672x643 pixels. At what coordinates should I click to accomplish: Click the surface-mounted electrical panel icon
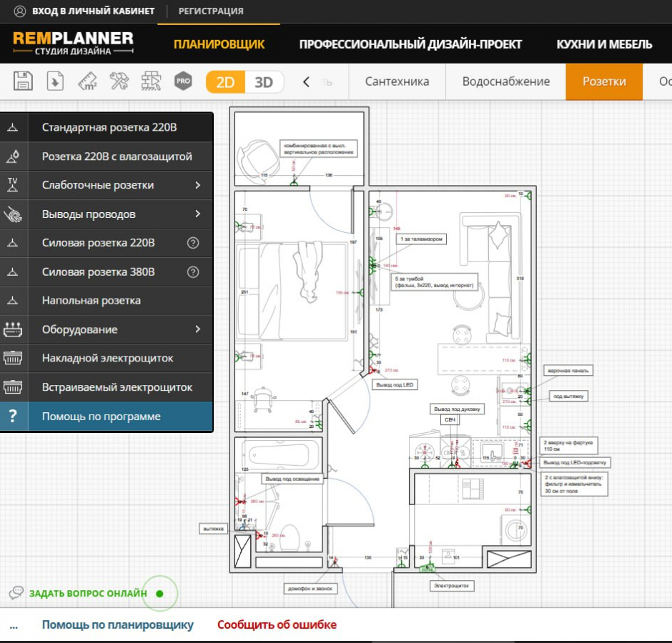click(13, 358)
